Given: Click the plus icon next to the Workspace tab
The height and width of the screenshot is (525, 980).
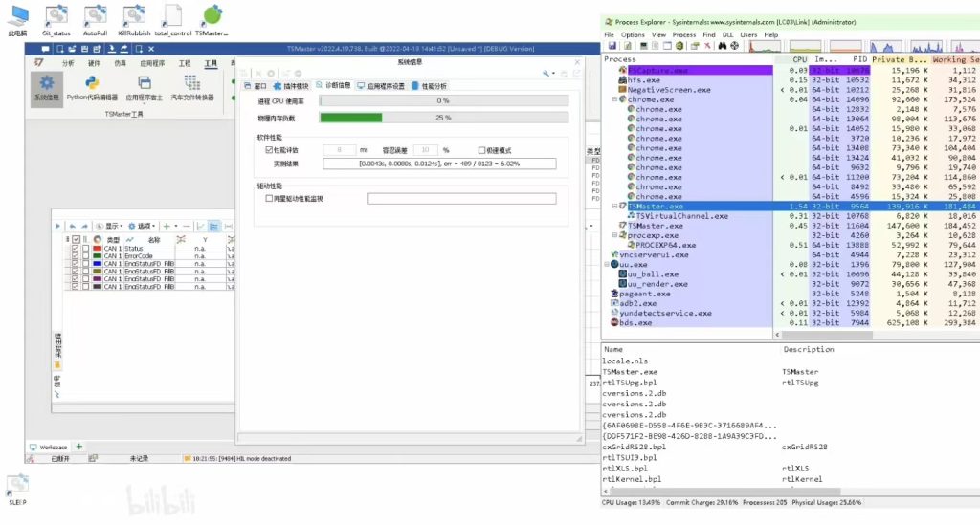Looking at the screenshot, I should click(x=79, y=447).
